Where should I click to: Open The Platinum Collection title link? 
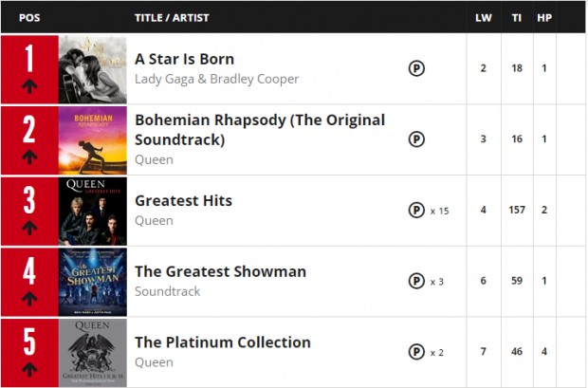coord(222,342)
